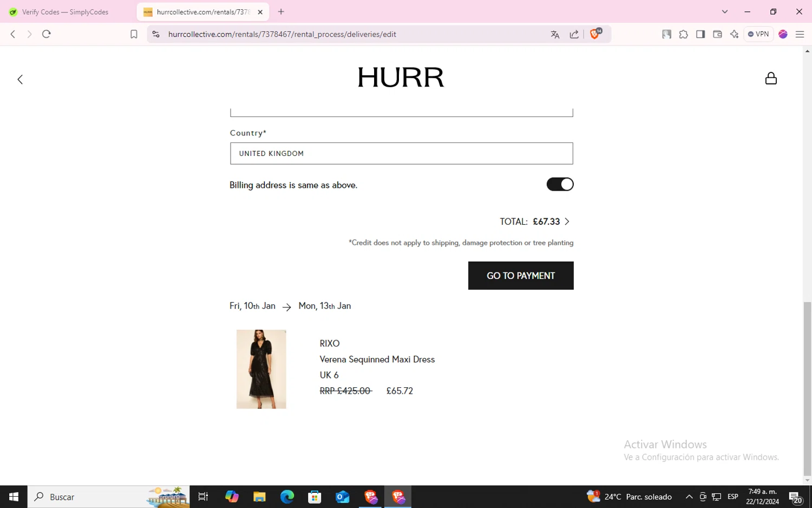The height and width of the screenshot is (508, 812).
Task: Click the partially visible field above Country
Action: 401,112
